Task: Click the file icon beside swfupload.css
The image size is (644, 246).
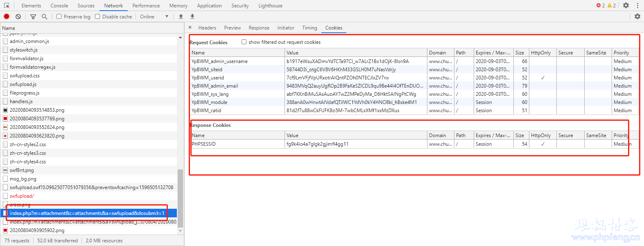Action: (5, 76)
